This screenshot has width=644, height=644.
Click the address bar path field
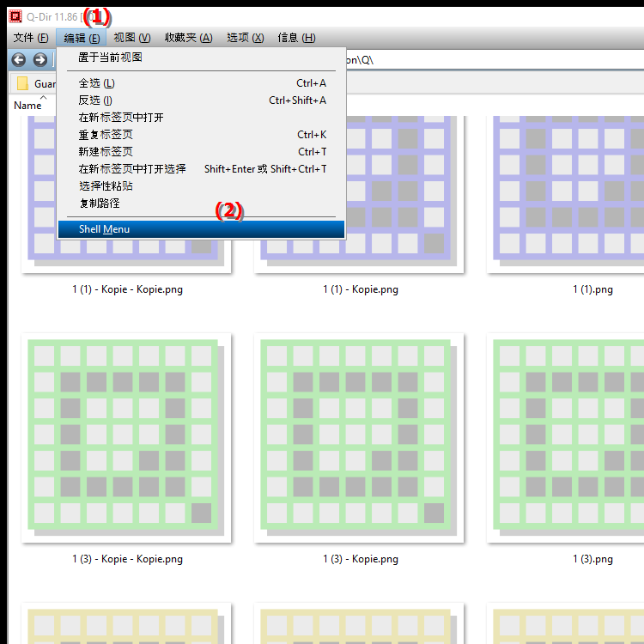[x=493, y=60]
